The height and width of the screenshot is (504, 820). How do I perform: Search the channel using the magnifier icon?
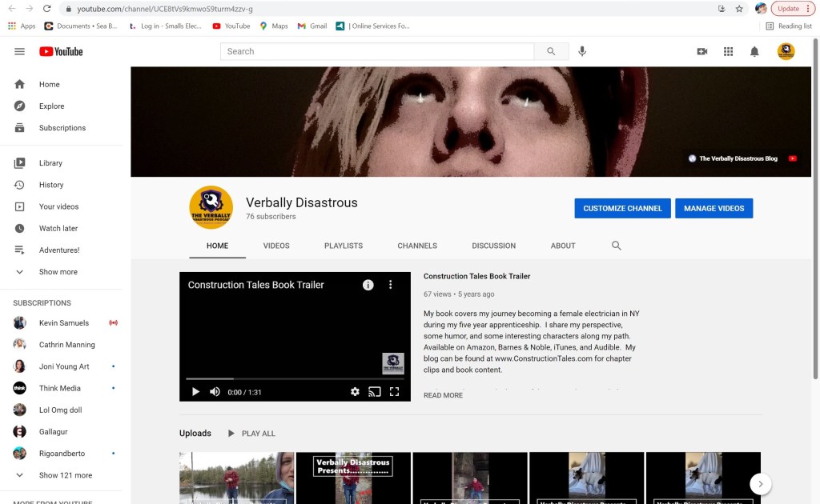point(617,246)
